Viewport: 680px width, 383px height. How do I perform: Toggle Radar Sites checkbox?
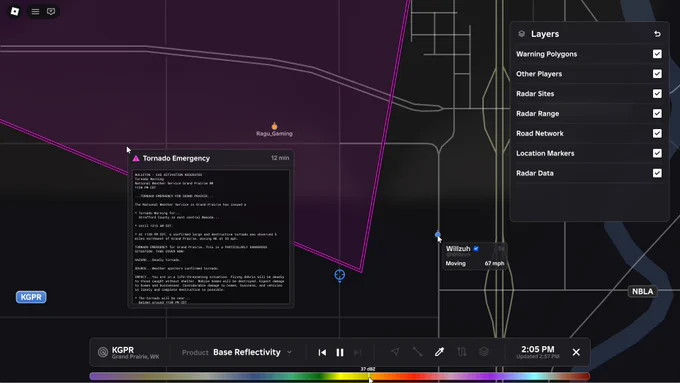657,94
